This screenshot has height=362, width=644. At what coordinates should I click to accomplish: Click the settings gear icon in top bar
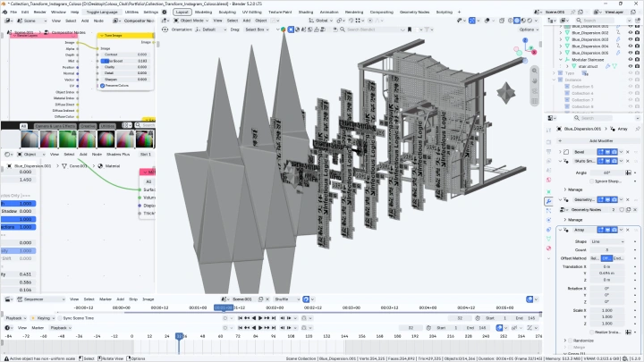[165, 12]
